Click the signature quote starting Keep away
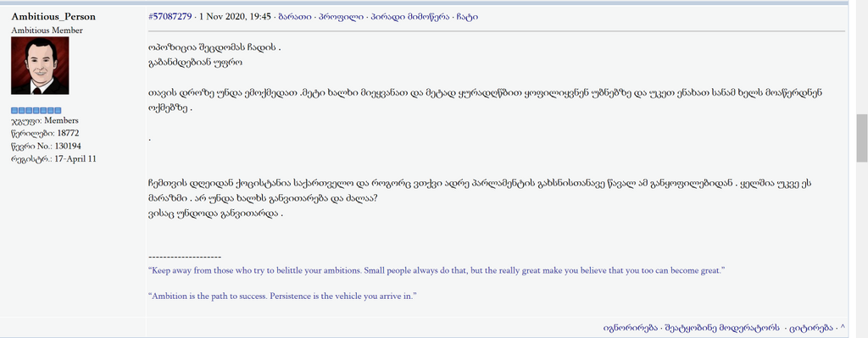This screenshot has width=868, height=338. pos(437,271)
